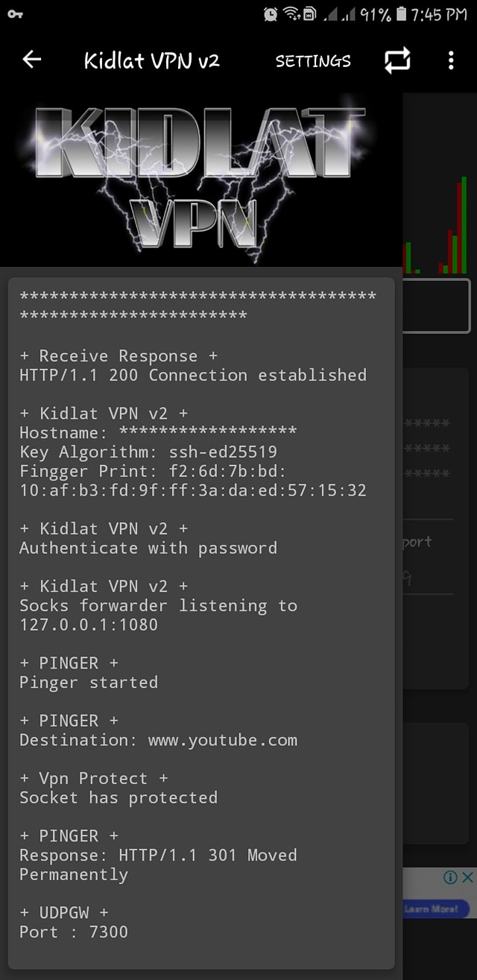Click the Learn More ad button

click(436, 908)
